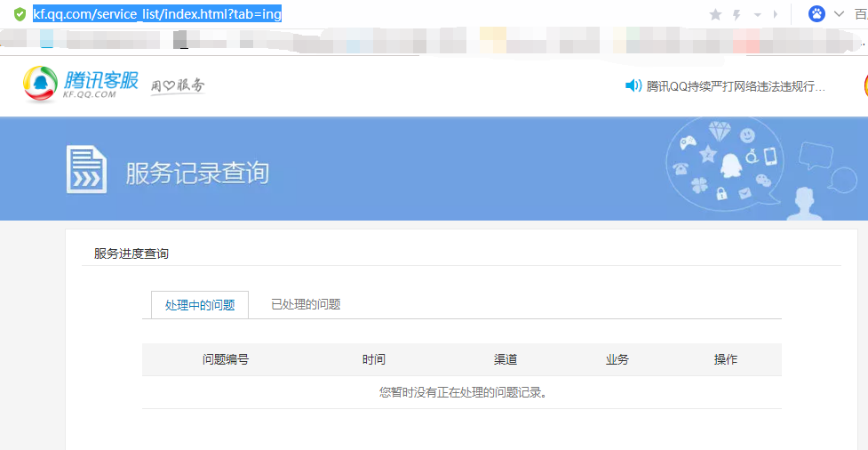Click the 服务记录查询 banner heading
The height and width of the screenshot is (450, 868).
(x=197, y=173)
